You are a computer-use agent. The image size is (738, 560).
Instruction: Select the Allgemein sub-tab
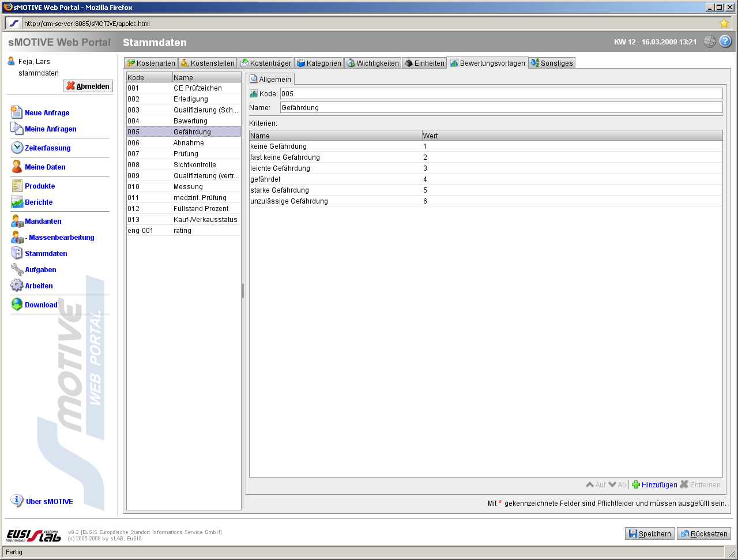pos(270,79)
